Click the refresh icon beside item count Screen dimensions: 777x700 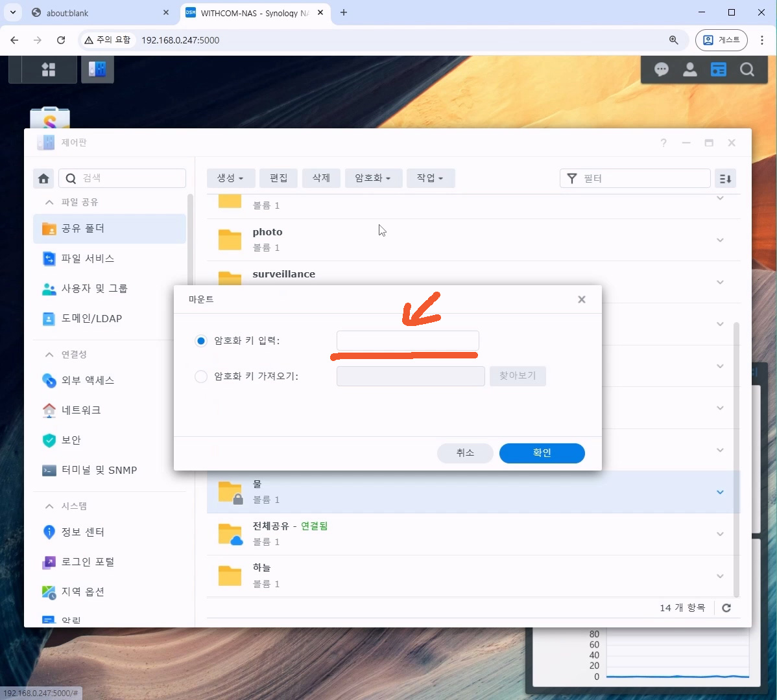pos(726,608)
